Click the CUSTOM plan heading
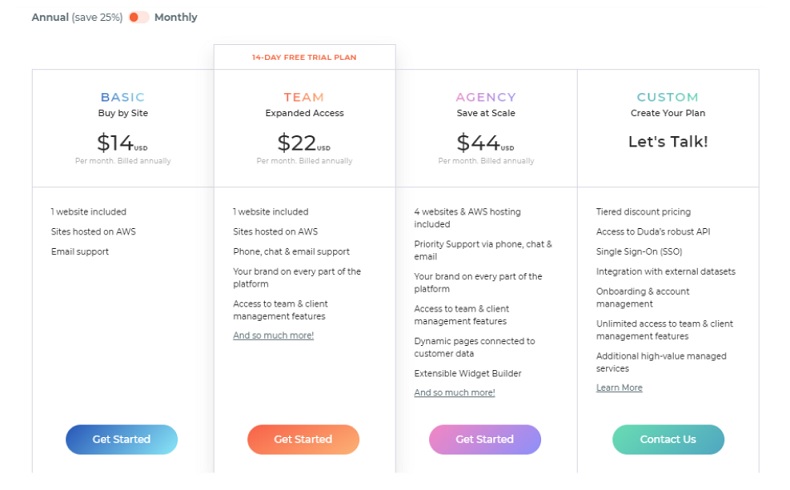Screen dimensions: 790x490 [x=668, y=97]
